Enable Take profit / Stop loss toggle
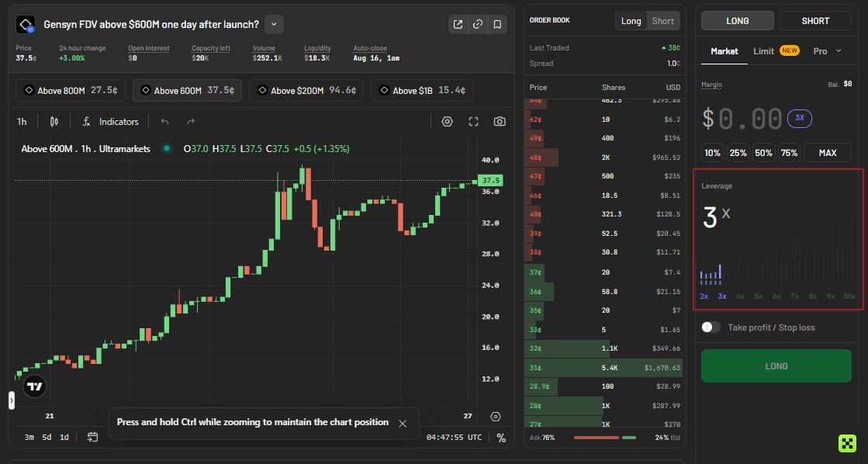This screenshot has width=868, height=464. (x=711, y=327)
